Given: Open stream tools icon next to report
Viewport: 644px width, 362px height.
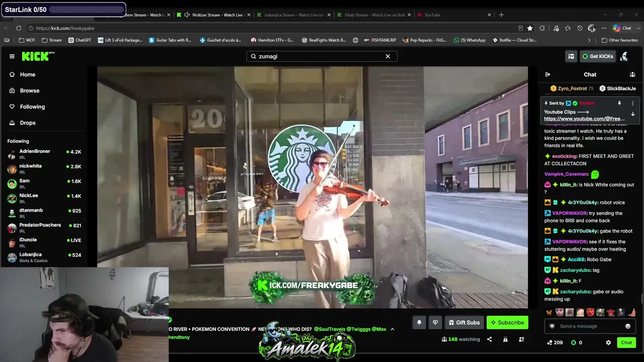Looking at the screenshot, I should click(x=521, y=339).
